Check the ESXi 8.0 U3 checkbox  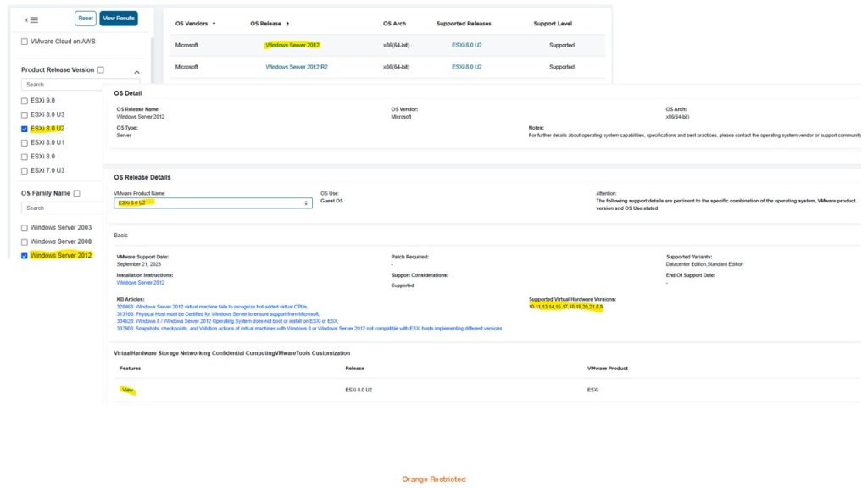pos(25,115)
